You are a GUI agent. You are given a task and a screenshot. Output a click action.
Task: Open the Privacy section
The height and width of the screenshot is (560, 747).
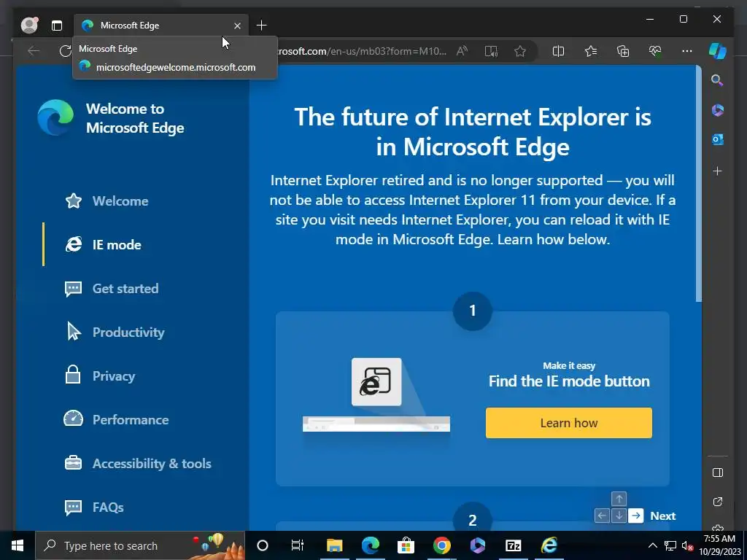(99, 376)
